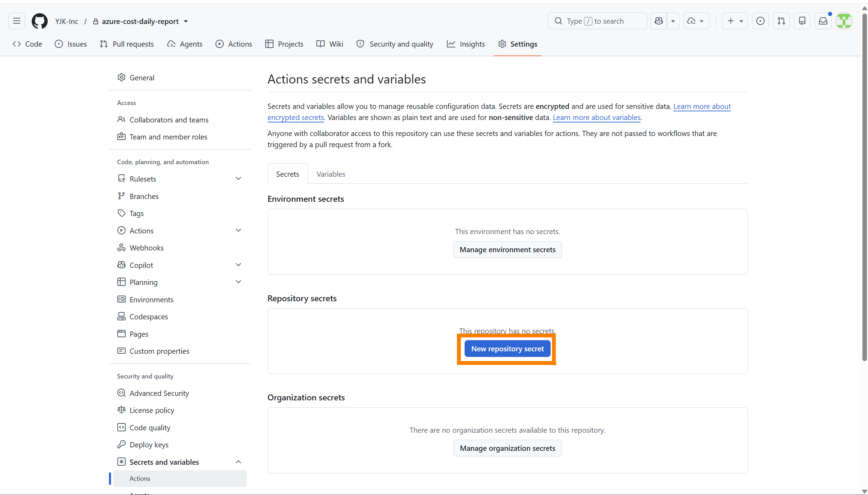Open the Security and quality tab
The image size is (868, 495).
[395, 44]
